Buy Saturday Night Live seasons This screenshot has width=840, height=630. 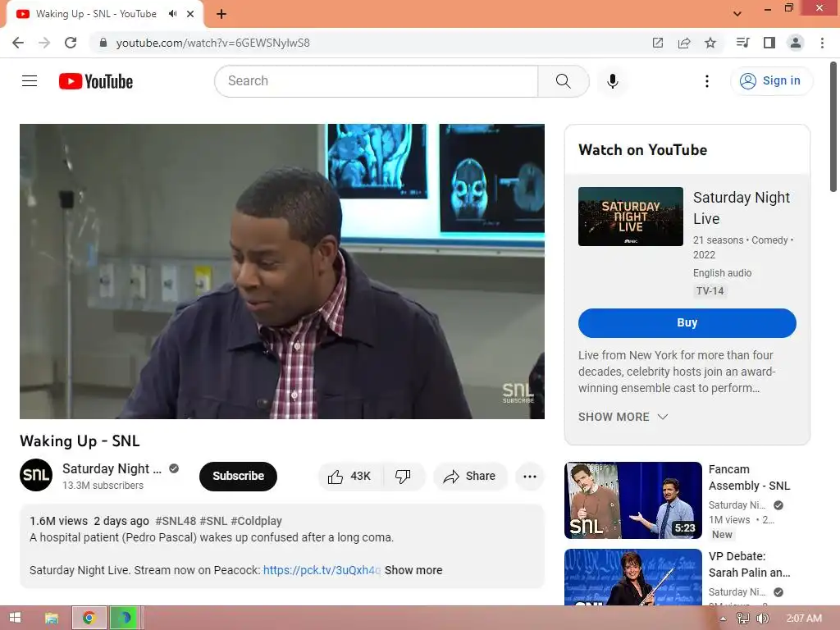tap(687, 323)
